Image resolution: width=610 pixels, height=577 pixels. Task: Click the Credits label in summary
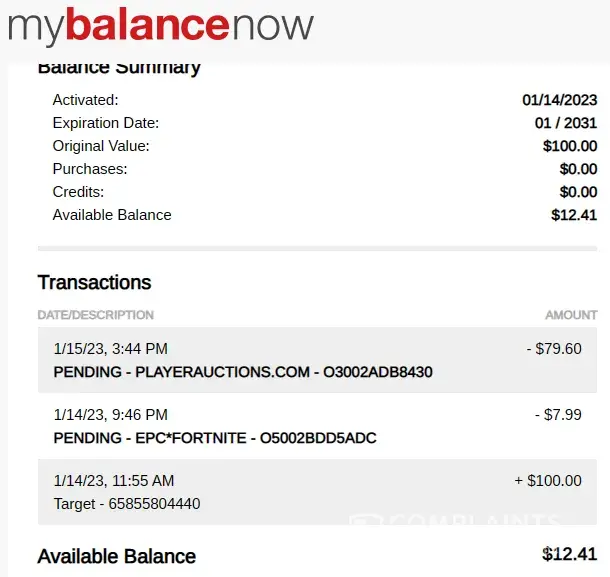click(x=78, y=192)
